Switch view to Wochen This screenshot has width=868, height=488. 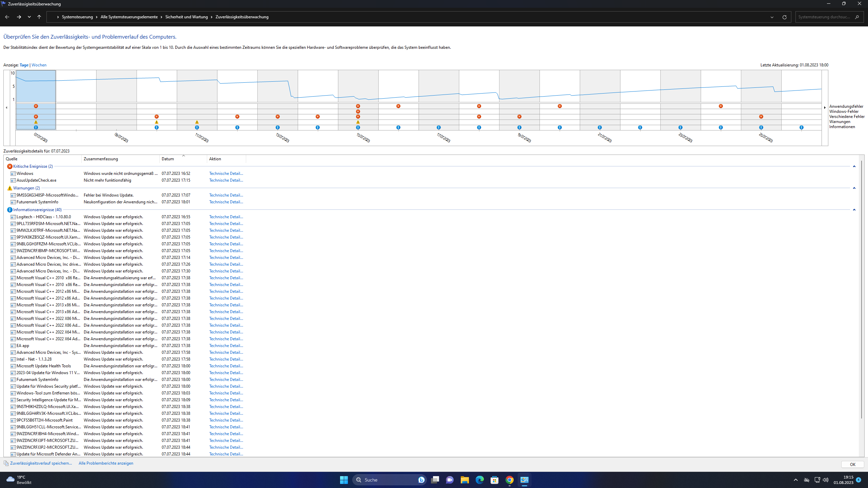tap(39, 65)
